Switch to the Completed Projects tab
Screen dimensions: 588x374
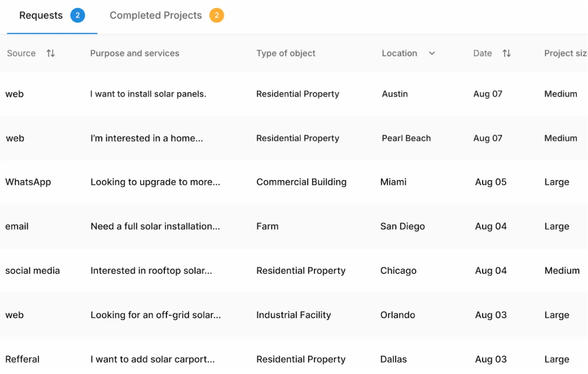156,16
